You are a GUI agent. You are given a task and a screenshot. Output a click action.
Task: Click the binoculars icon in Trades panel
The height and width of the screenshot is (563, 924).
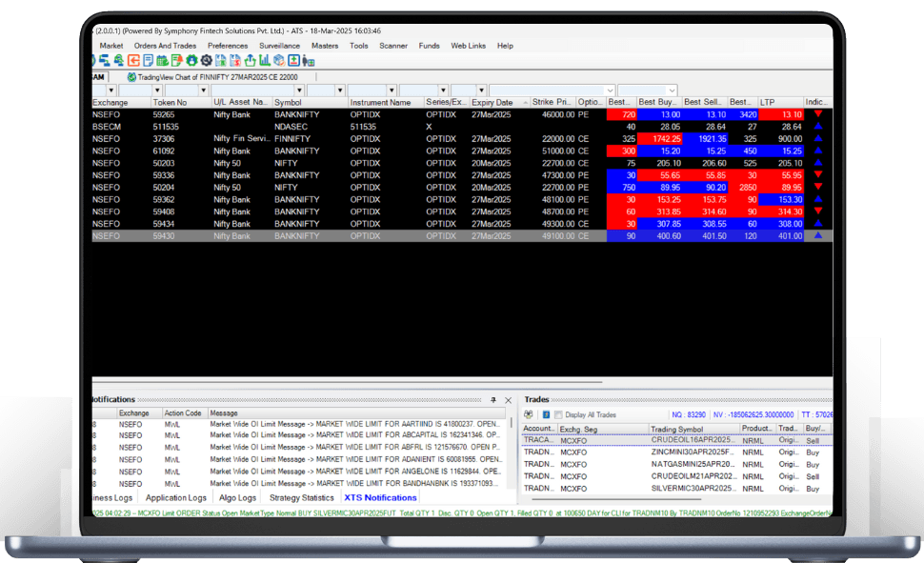coord(529,414)
